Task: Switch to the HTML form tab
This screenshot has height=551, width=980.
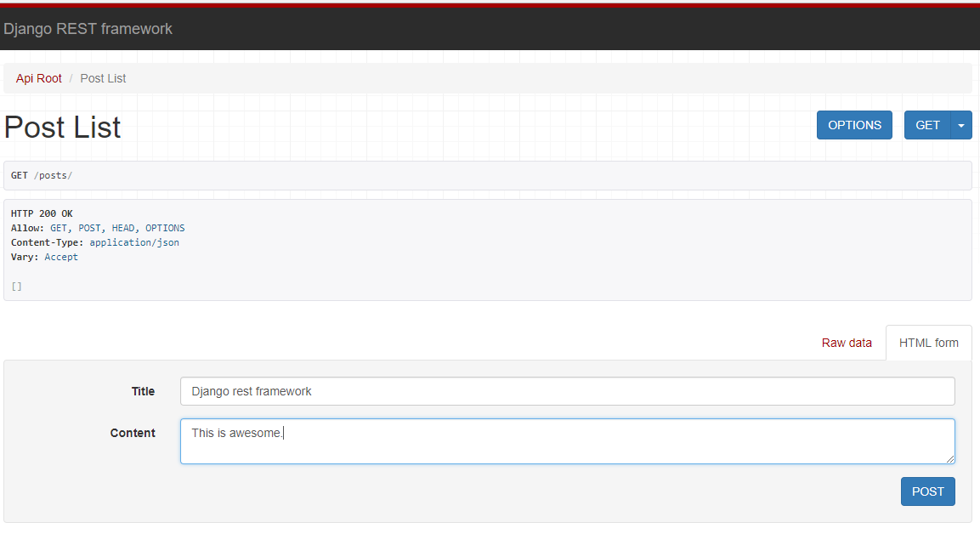Action: click(929, 343)
